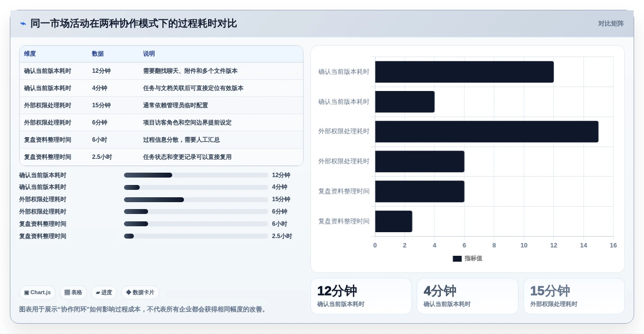Image resolution: width=644 pixels, height=334 pixels.
Task: Click the 数据 column header
Action: pyautogui.click(x=98, y=54)
